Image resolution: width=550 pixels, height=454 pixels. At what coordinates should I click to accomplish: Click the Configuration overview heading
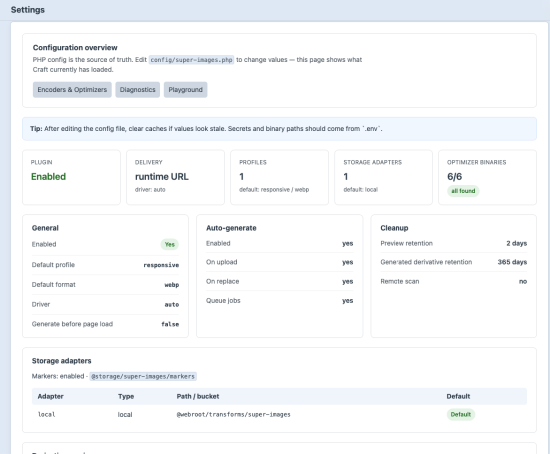pyautogui.click(x=75, y=48)
